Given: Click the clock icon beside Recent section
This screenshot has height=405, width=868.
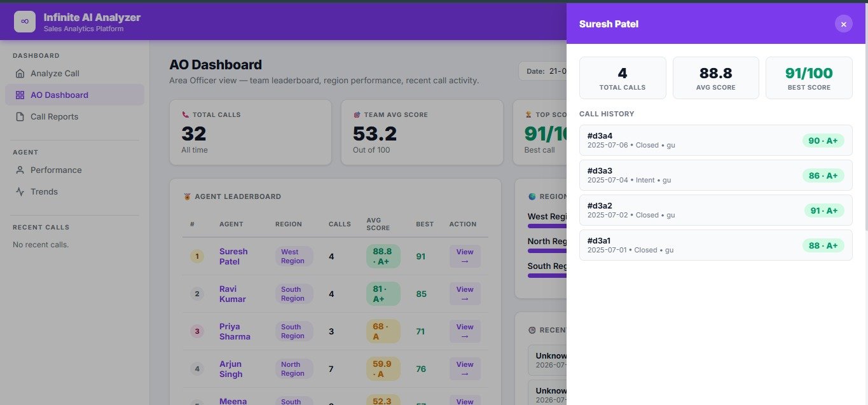Looking at the screenshot, I should click(532, 330).
